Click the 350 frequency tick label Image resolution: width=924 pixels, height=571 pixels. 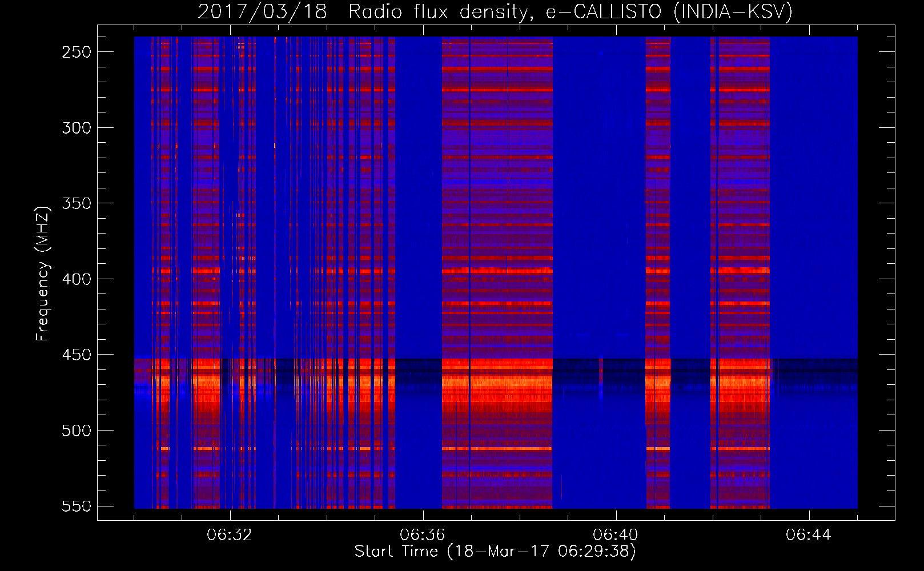pyautogui.click(x=77, y=204)
